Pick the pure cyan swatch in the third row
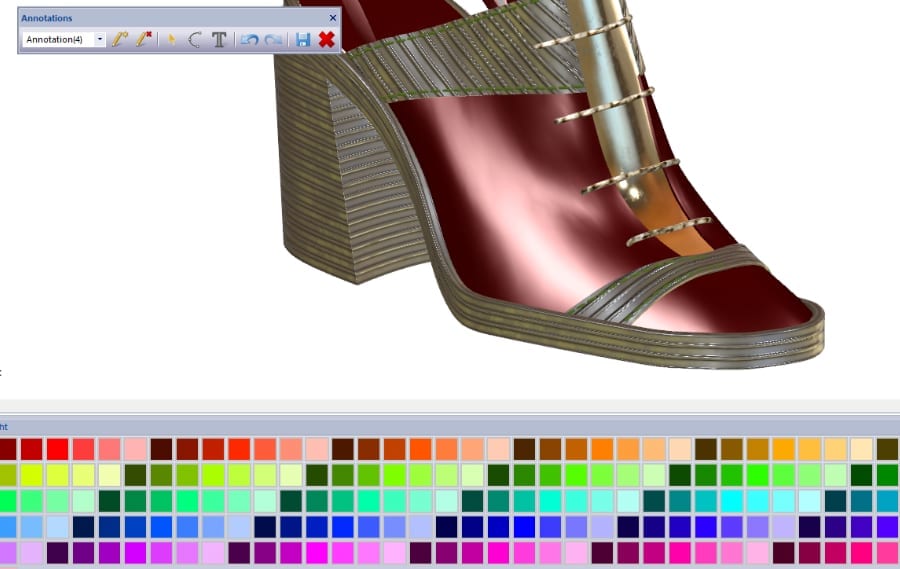900x569 pixels. (x=732, y=501)
